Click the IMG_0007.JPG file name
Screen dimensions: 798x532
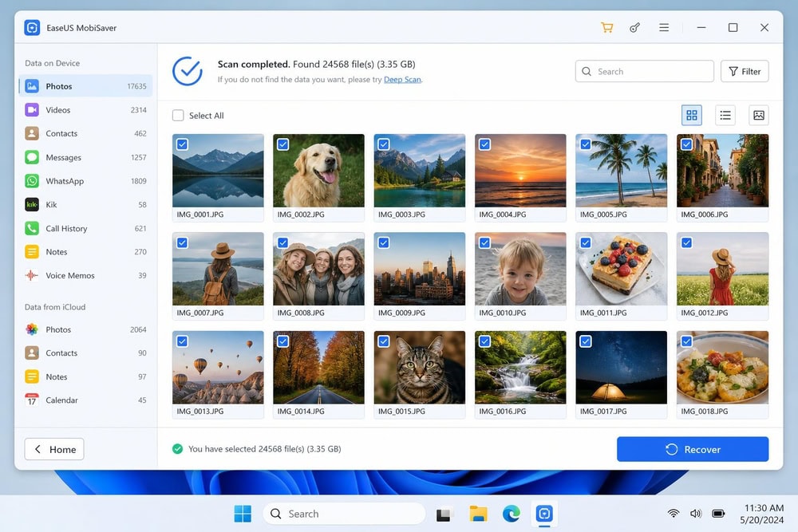click(x=200, y=313)
